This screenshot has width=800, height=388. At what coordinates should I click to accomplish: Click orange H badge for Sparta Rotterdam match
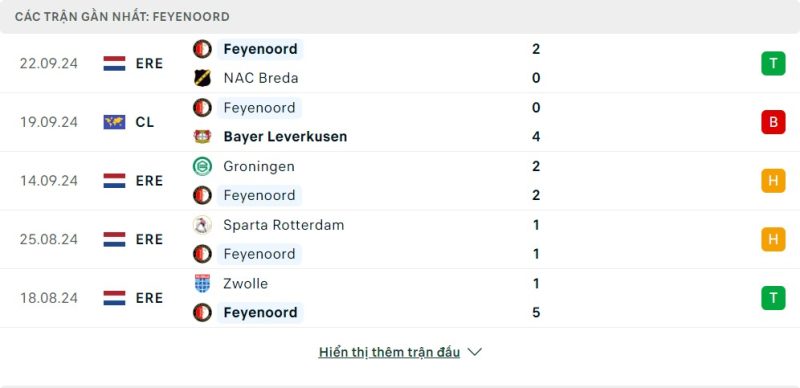tap(773, 239)
